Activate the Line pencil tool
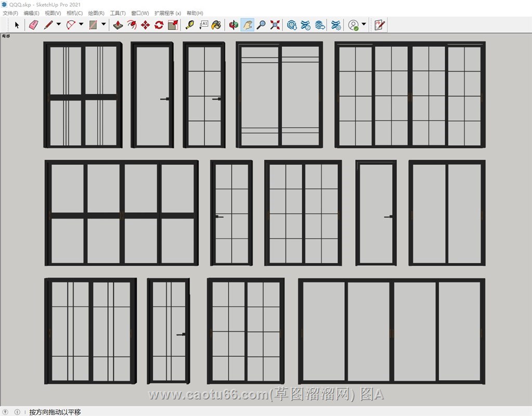 click(x=48, y=25)
